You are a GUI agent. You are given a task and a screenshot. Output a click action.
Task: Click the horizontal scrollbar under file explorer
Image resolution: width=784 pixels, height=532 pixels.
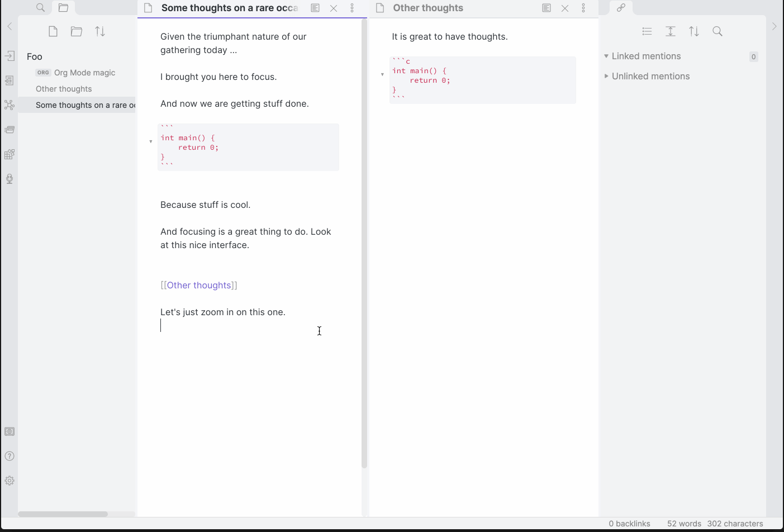pyautogui.click(x=63, y=514)
